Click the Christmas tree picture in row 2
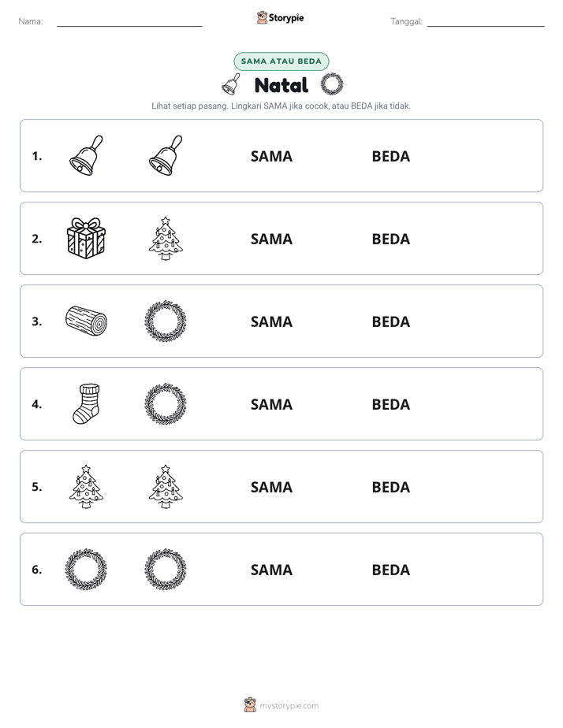This screenshot has width=563, height=728. click(166, 238)
